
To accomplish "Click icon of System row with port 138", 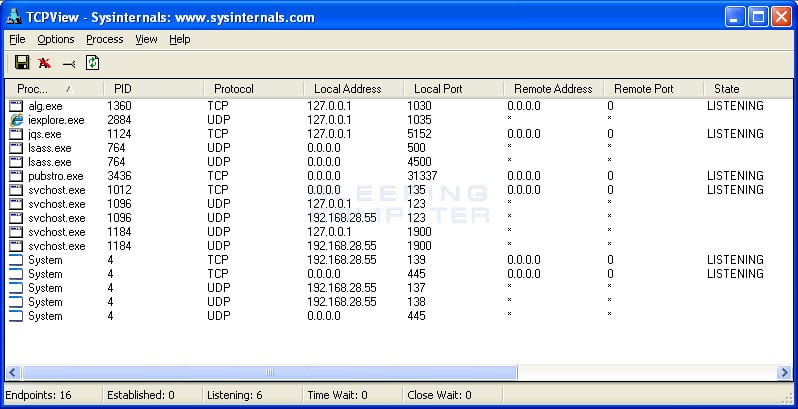I will click(16, 302).
